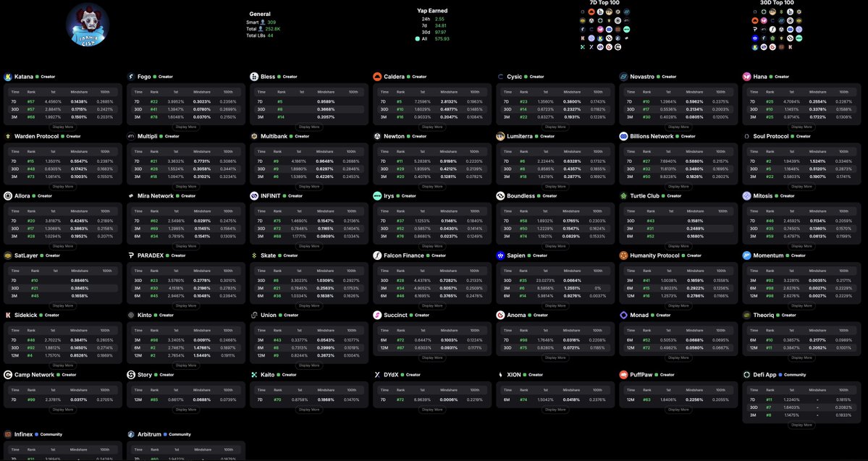Viewport: 868px width, 461px height.
Task: Expand Display More under Theoriq card
Action: pos(801,358)
